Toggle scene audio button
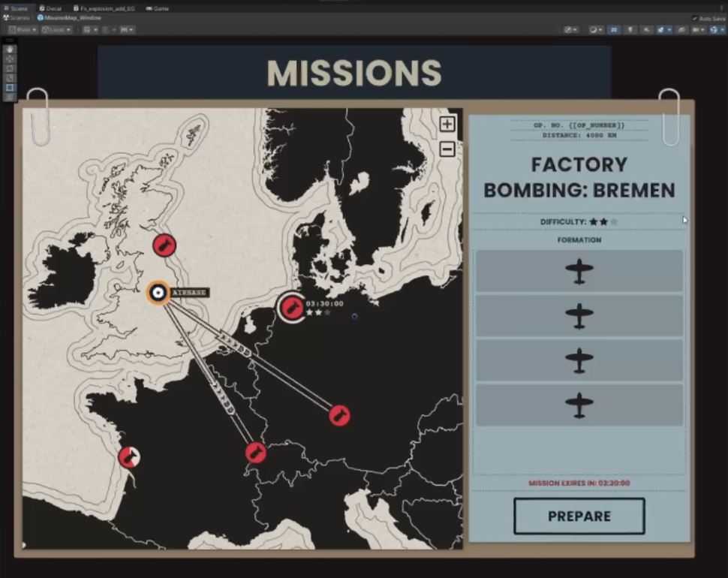Screen dimensions: 728x578 [645, 30]
